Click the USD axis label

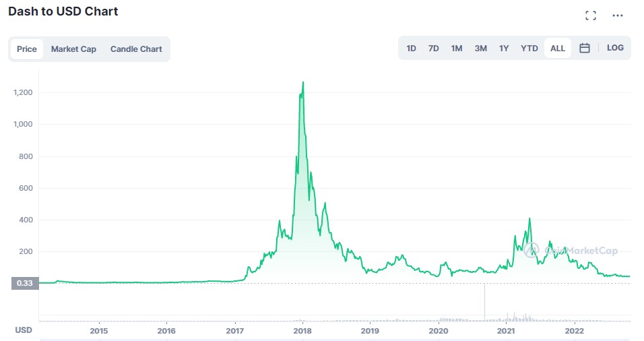point(24,330)
